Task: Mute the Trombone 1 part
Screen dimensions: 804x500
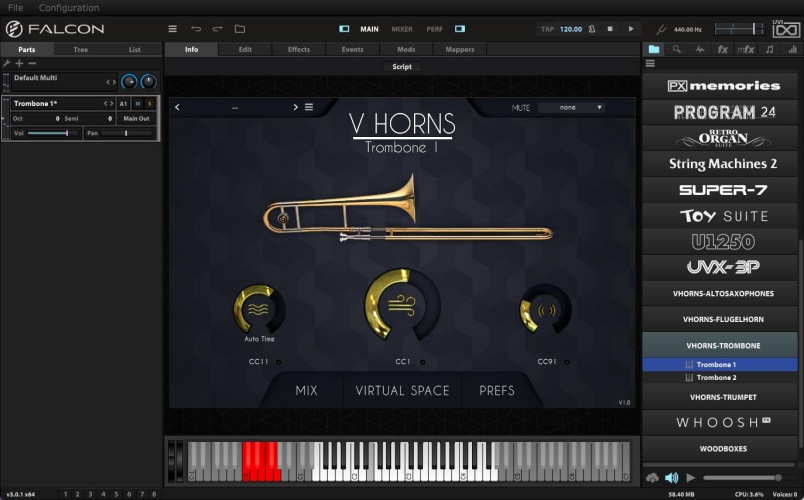Action: pos(137,104)
